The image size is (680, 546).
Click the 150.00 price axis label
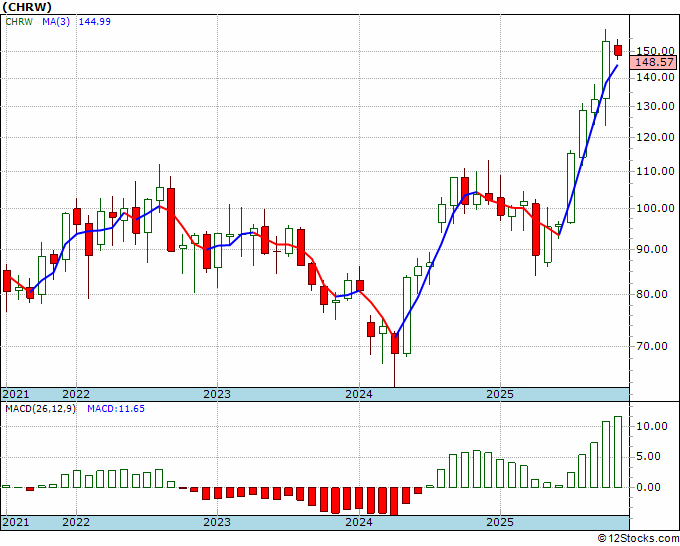[x=656, y=51]
